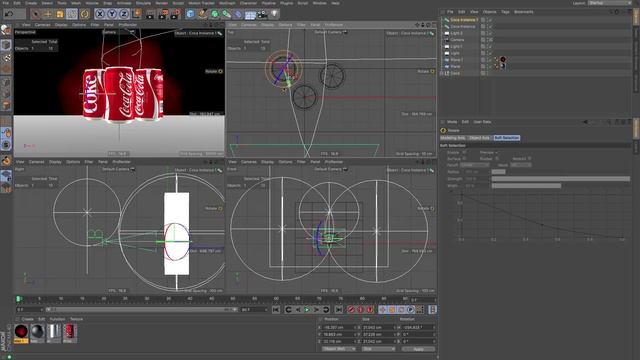Toggle Position keyframe recording icon
This screenshot has height=360, width=640.
tap(382, 310)
